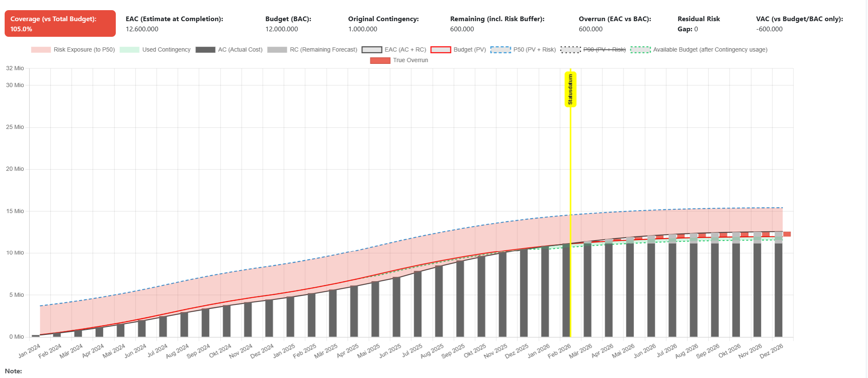Click the Residual Risk Gap indicator
868x378 pixels.
(x=688, y=29)
